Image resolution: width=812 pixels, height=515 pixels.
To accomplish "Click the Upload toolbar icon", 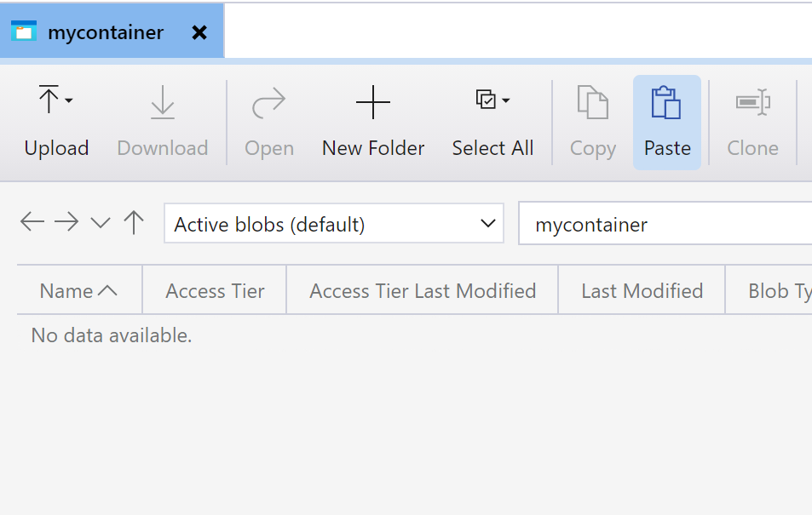I will pos(49,101).
